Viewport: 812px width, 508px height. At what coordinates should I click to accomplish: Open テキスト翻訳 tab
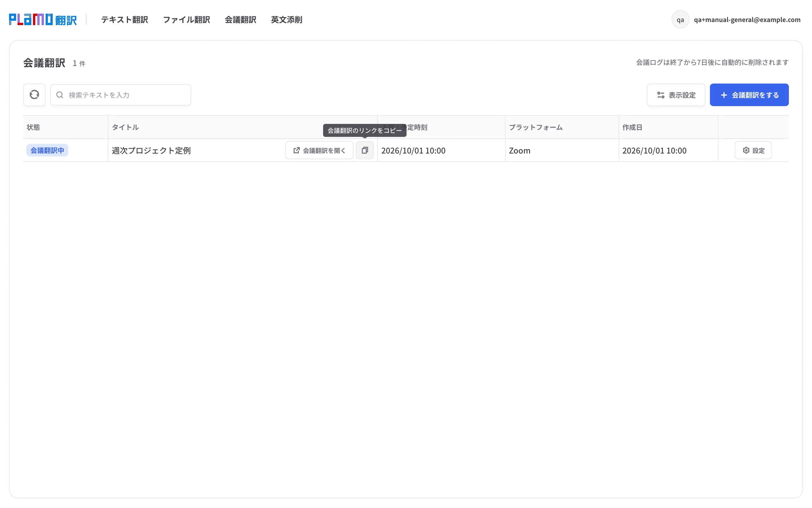pos(125,19)
